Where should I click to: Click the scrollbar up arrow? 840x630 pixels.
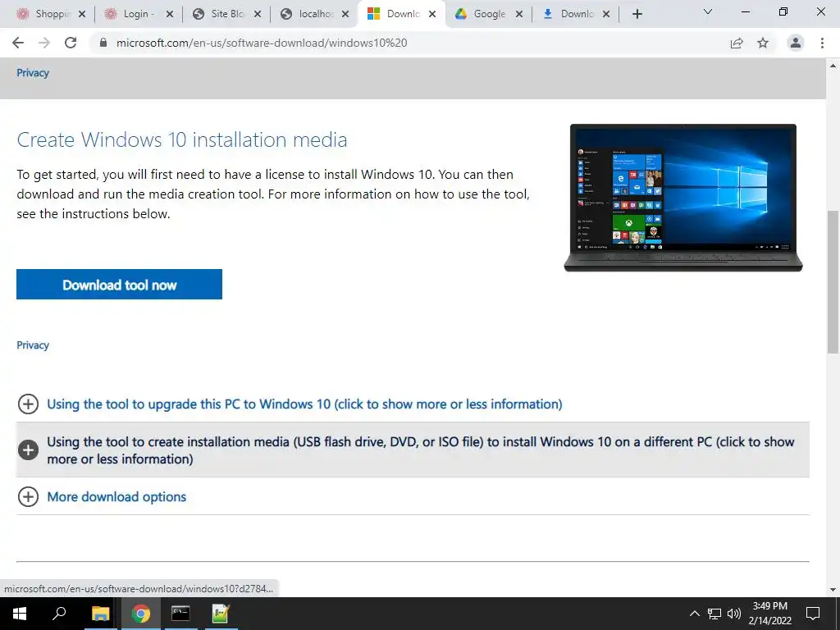[x=833, y=66]
